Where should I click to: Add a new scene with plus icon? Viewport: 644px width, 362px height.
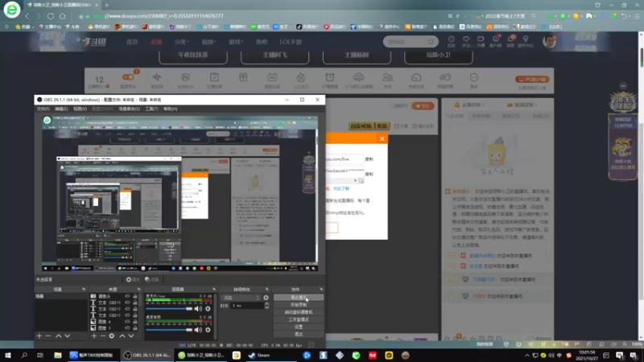pos(39,335)
